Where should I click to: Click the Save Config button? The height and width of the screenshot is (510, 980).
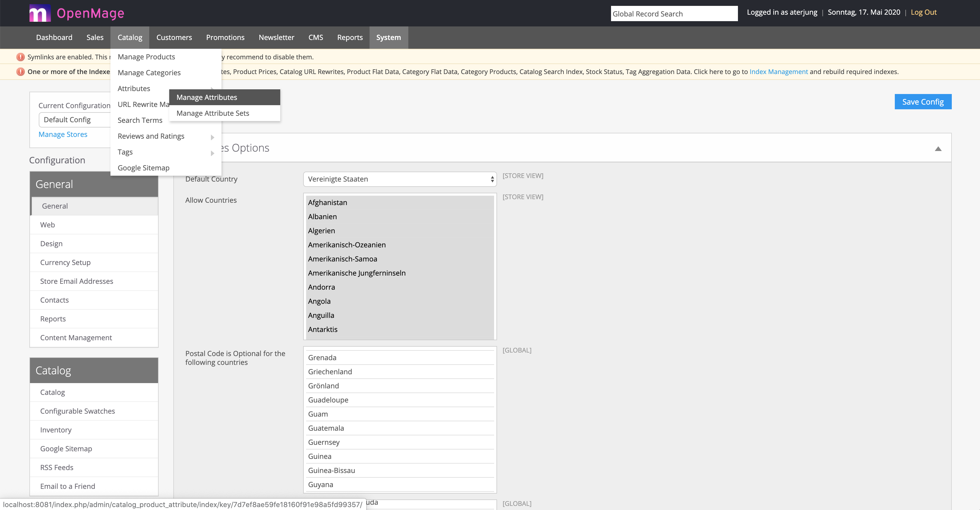922,102
